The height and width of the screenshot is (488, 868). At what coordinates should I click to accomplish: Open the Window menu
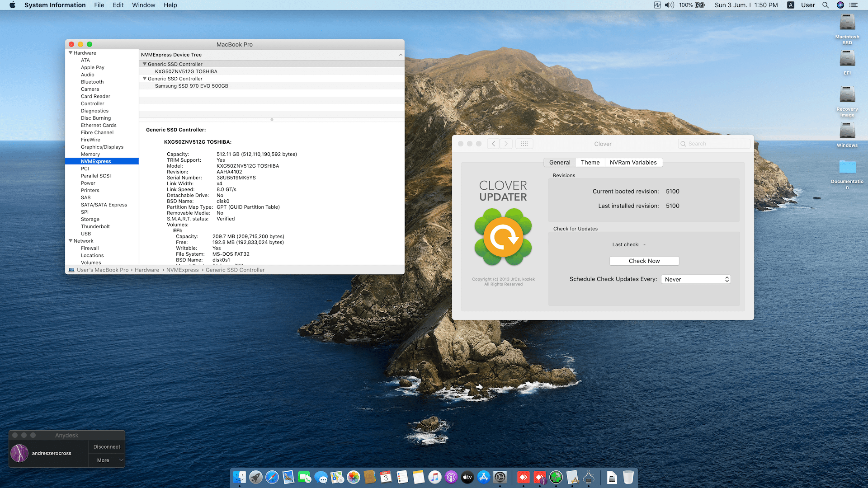[143, 5]
